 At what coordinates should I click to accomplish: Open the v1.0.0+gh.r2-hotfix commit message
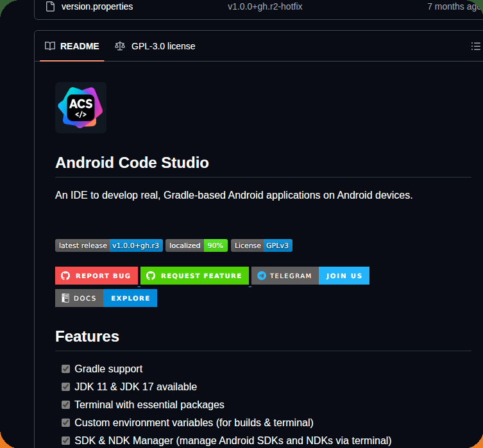[265, 6]
